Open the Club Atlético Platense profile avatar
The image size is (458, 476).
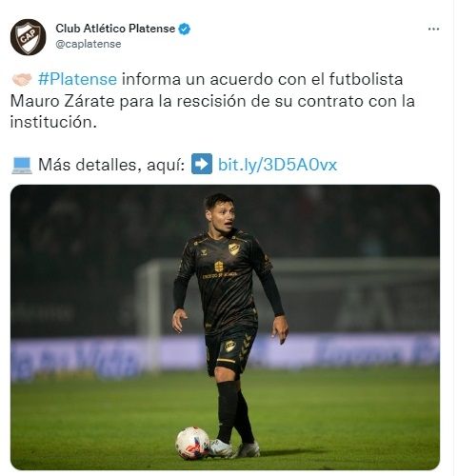tap(29, 37)
